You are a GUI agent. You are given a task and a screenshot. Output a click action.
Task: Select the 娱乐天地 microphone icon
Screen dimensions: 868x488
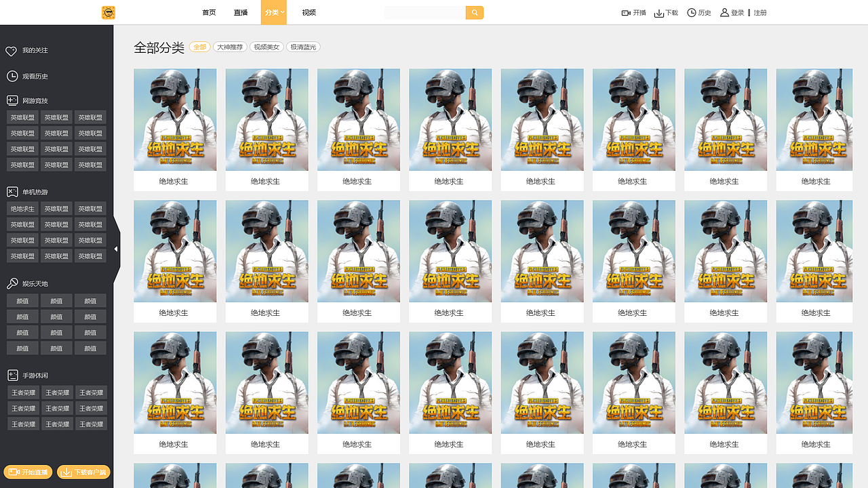[x=12, y=283]
